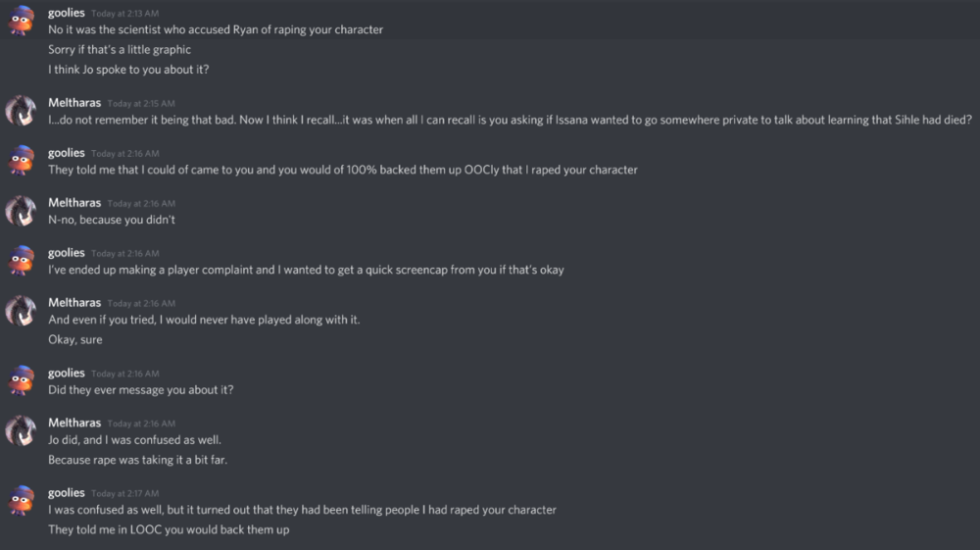Click Meltharas username on the 2:15 AM message
Screen dimensions: 980x550
point(74,103)
